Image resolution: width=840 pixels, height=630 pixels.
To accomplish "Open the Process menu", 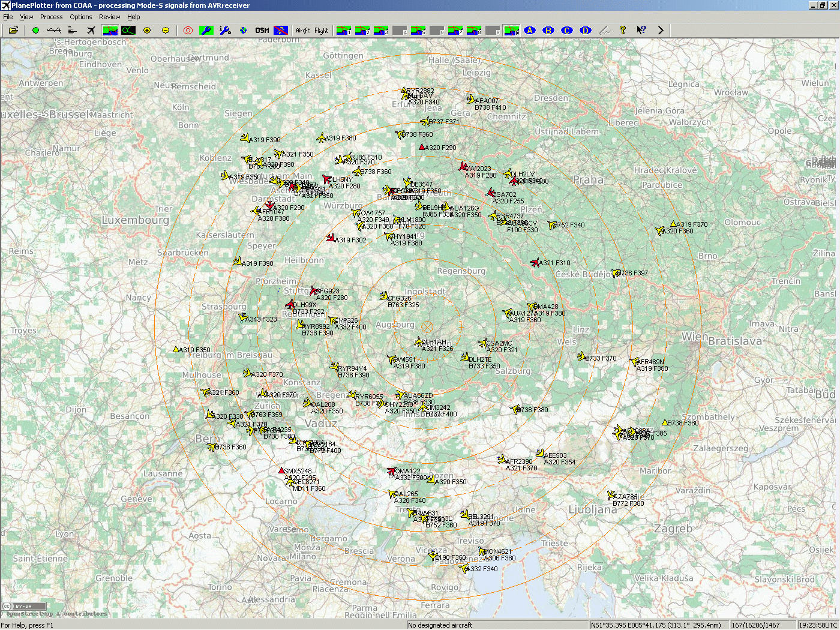I will pyautogui.click(x=51, y=17).
